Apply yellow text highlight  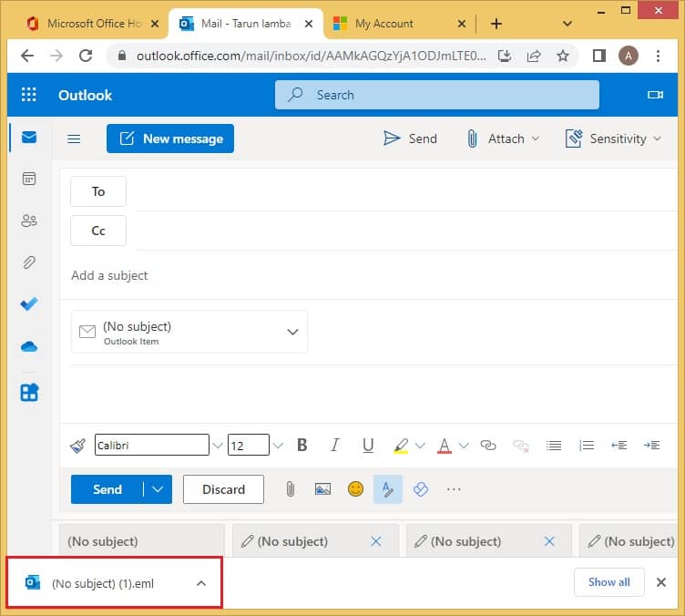[x=401, y=446]
